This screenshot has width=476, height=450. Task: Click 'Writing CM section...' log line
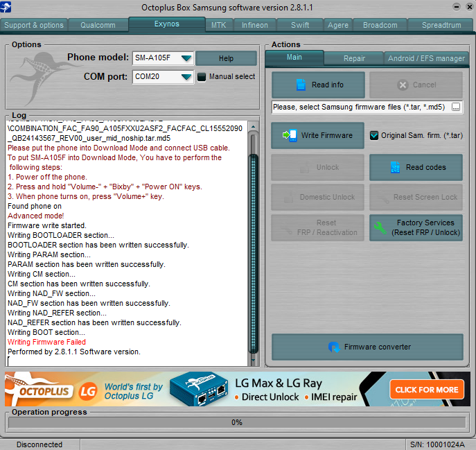[x=42, y=274]
